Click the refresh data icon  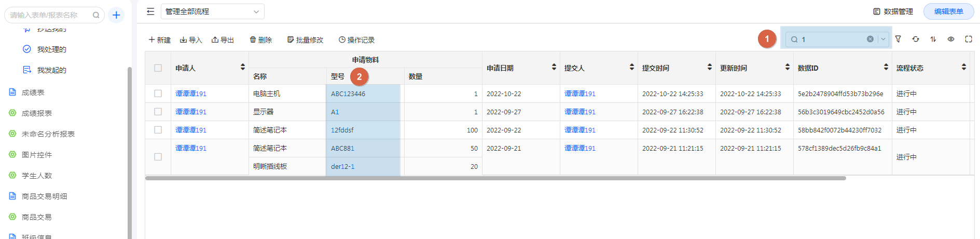point(916,39)
